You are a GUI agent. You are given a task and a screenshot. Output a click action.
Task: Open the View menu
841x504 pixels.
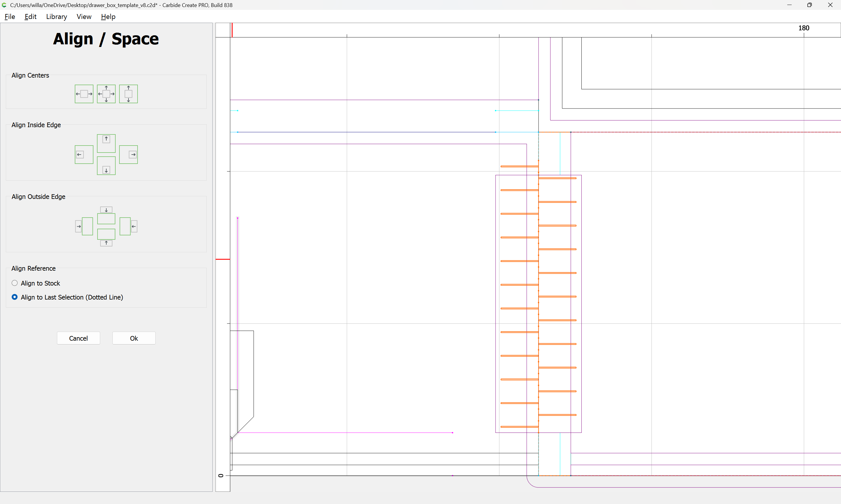84,17
